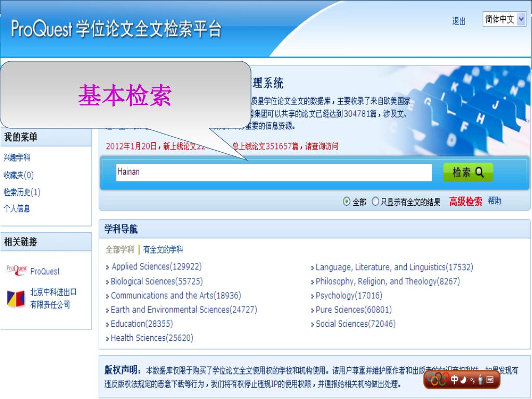Browse Earth and Environmental Sciences(24727)
Screen dimensions: 532x399
pos(183,310)
